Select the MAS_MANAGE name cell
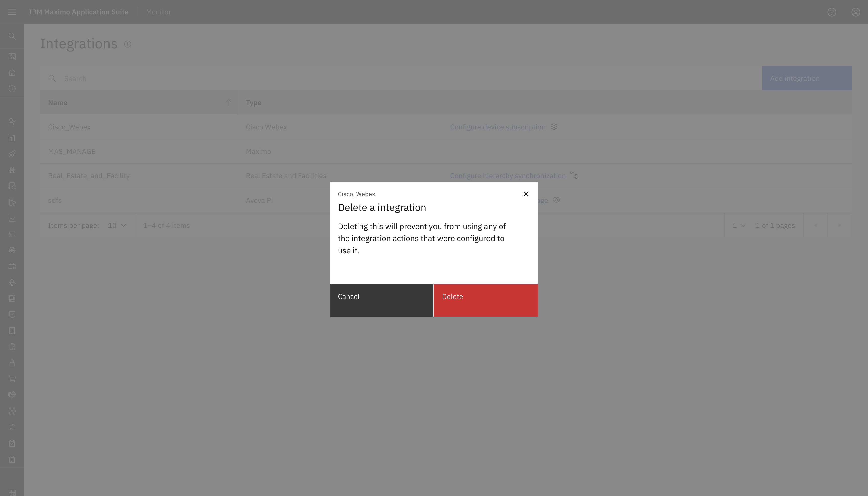 coord(72,151)
